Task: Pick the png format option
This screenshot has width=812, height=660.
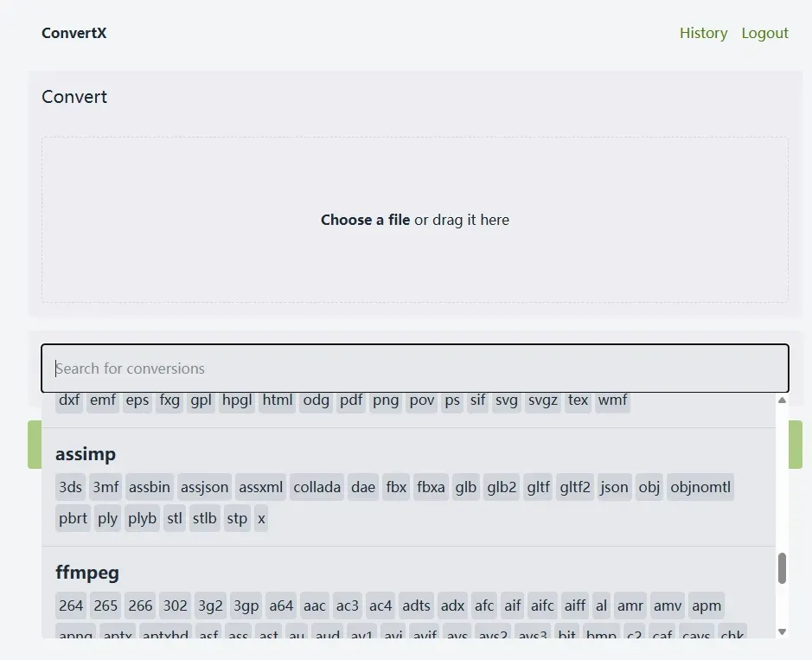Action: (x=386, y=400)
